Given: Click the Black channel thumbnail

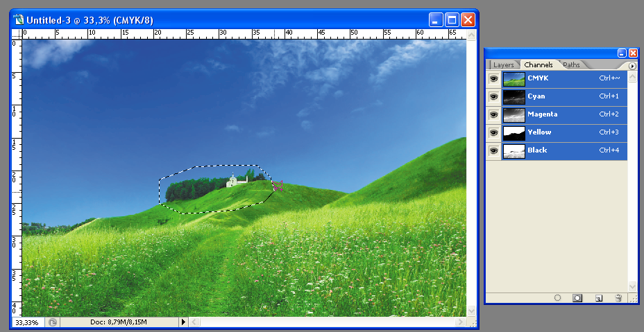Looking at the screenshot, I should pyautogui.click(x=514, y=151).
